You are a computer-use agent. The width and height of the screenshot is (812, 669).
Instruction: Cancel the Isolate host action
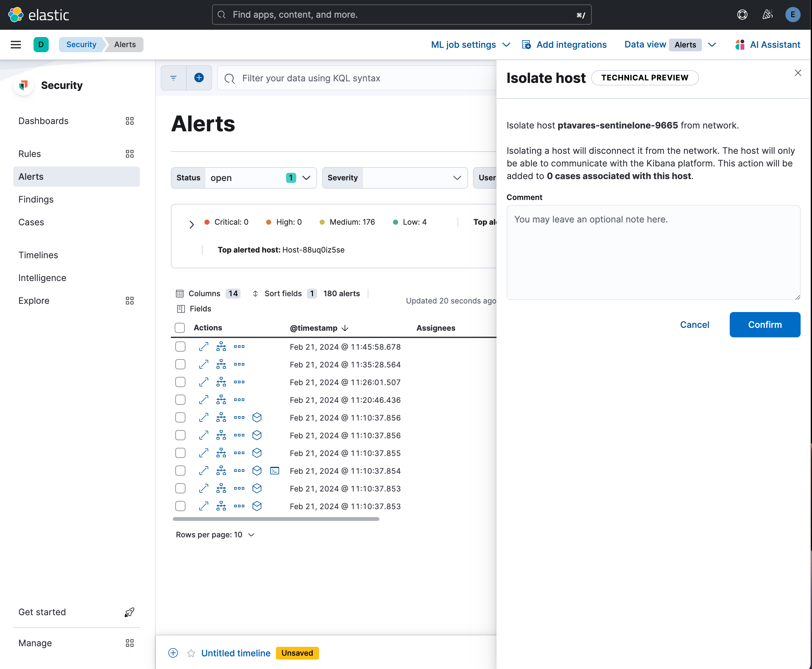pos(694,324)
